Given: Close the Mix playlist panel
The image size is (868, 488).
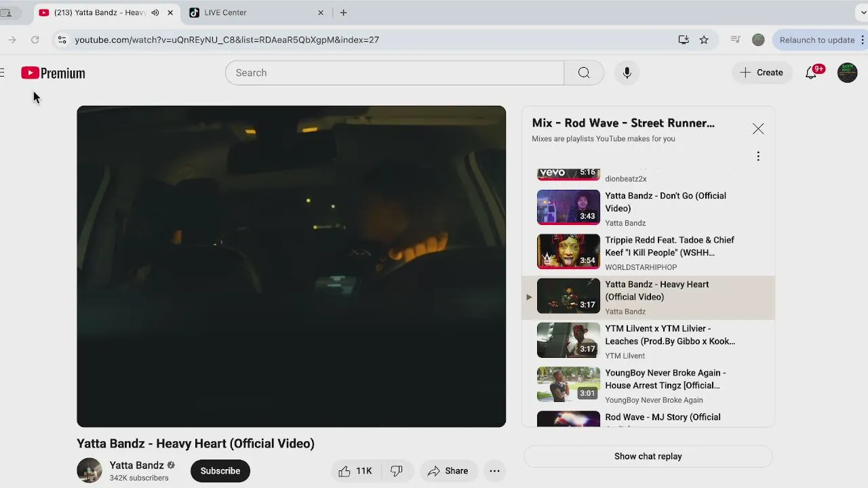Looking at the screenshot, I should click(x=758, y=129).
